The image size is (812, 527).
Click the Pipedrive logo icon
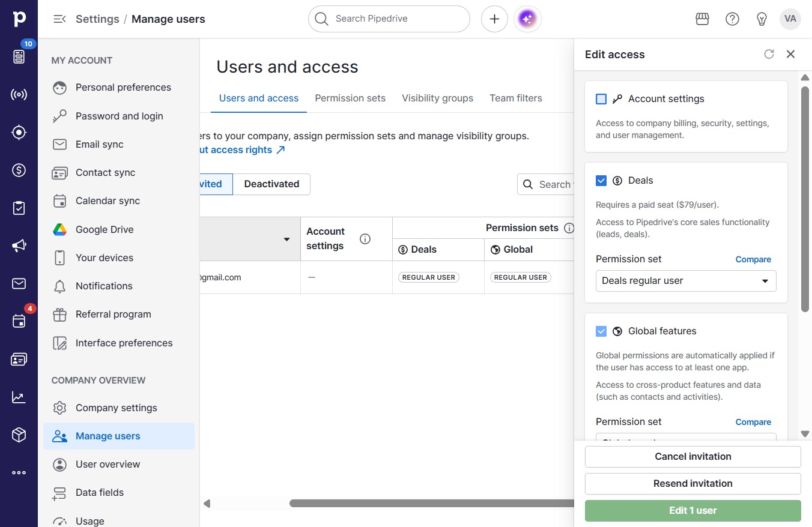(19, 19)
